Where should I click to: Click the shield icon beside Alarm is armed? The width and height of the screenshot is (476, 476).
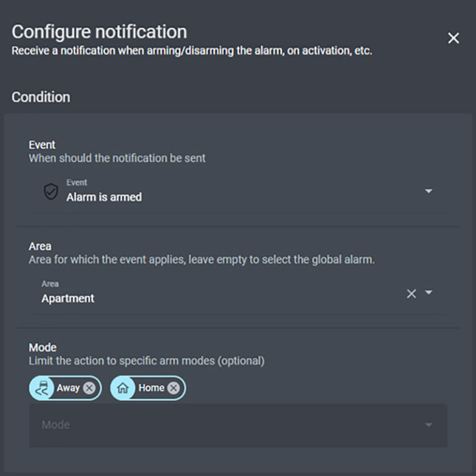click(51, 192)
